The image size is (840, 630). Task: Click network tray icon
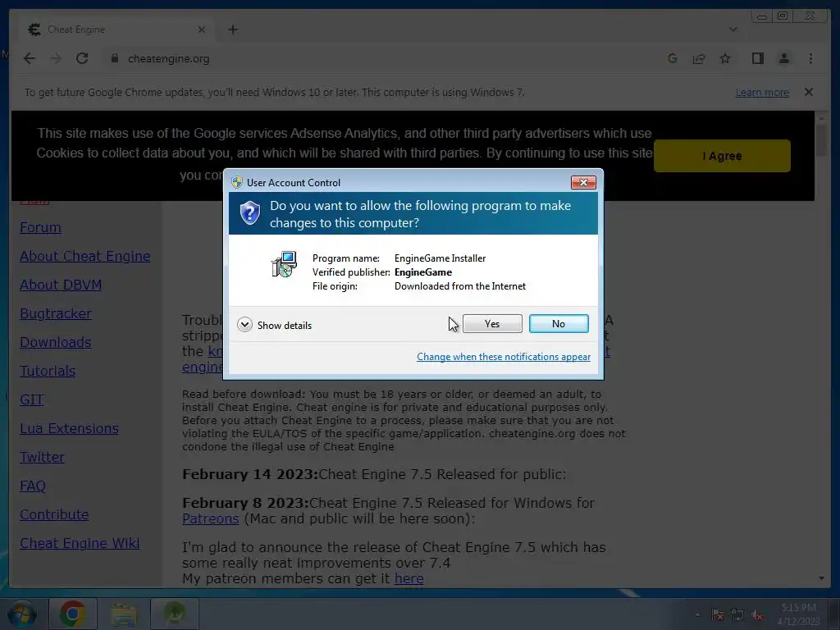(x=737, y=614)
